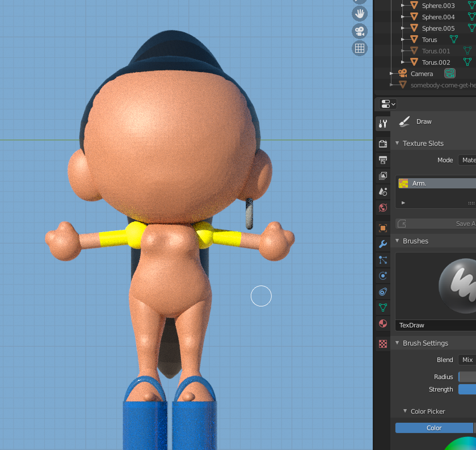Image resolution: width=476 pixels, height=450 pixels.
Task: Open the Object Constraints tab icon
Action: [x=383, y=292]
